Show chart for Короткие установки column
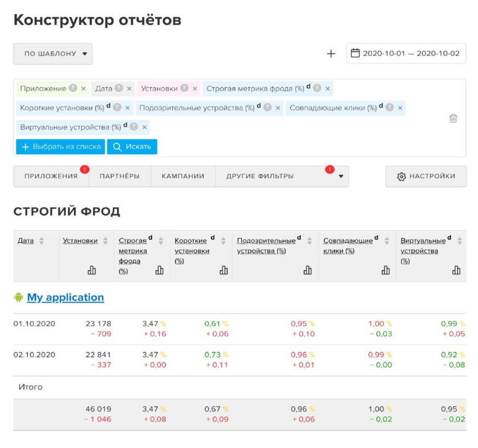 [224, 270]
